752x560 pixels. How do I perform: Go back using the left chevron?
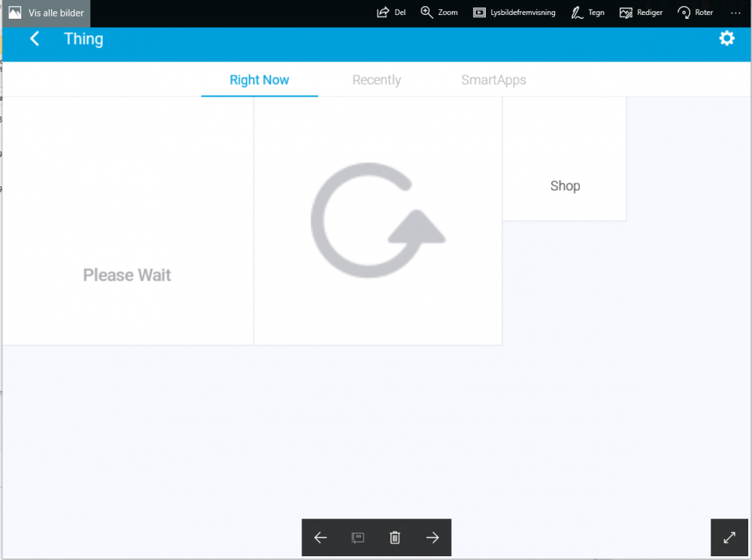(35, 39)
